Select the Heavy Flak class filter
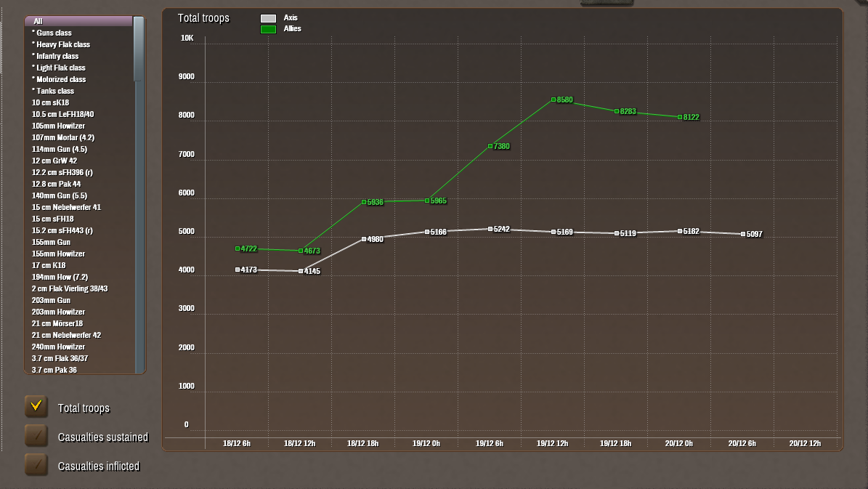Image resolution: width=868 pixels, height=489 pixels. click(x=78, y=44)
